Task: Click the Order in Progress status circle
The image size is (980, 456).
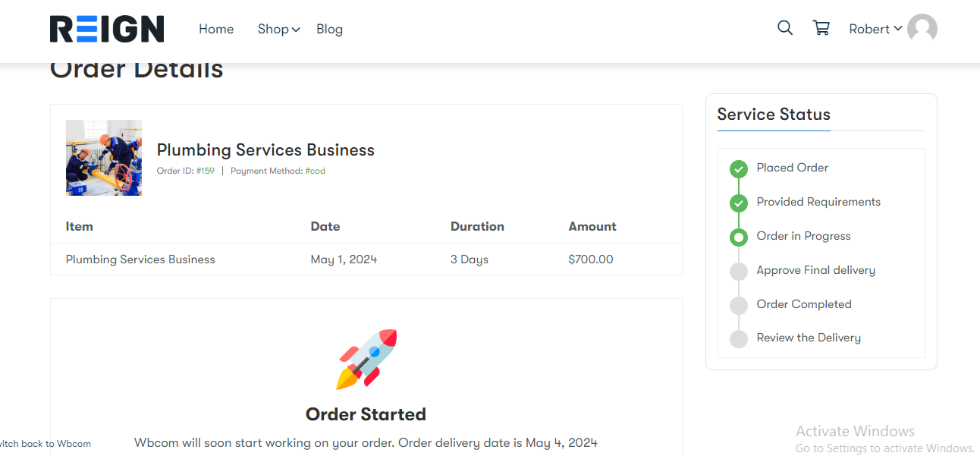Action: (x=739, y=237)
